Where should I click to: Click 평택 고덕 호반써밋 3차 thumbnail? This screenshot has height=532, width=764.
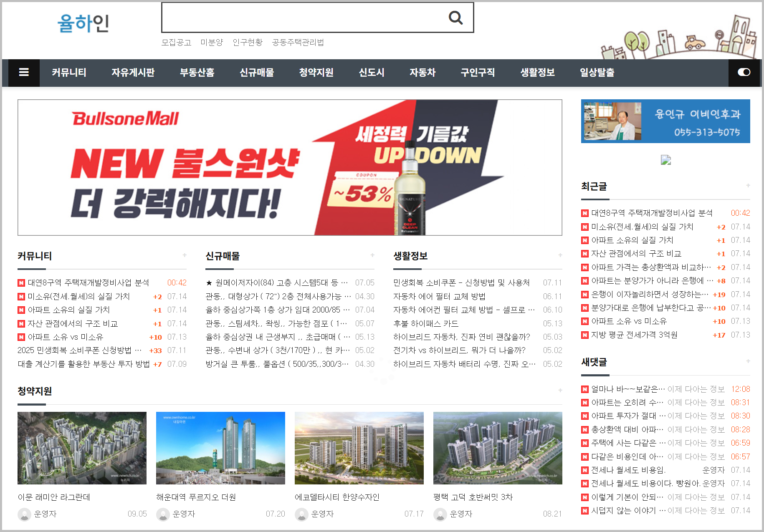[x=498, y=448]
